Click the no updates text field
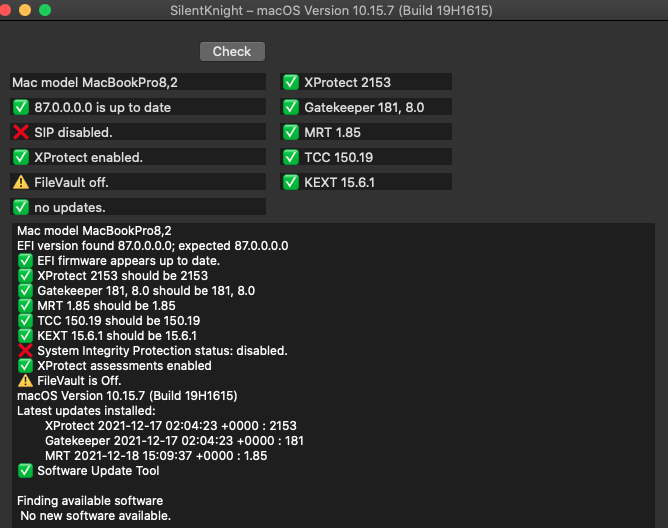 pos(138,208)
